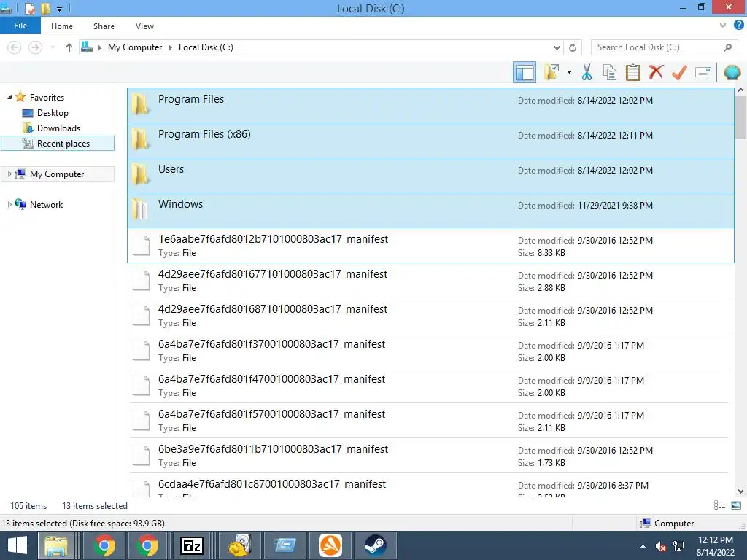Open the recent locations dropdown arrow

tap(53, 47)
